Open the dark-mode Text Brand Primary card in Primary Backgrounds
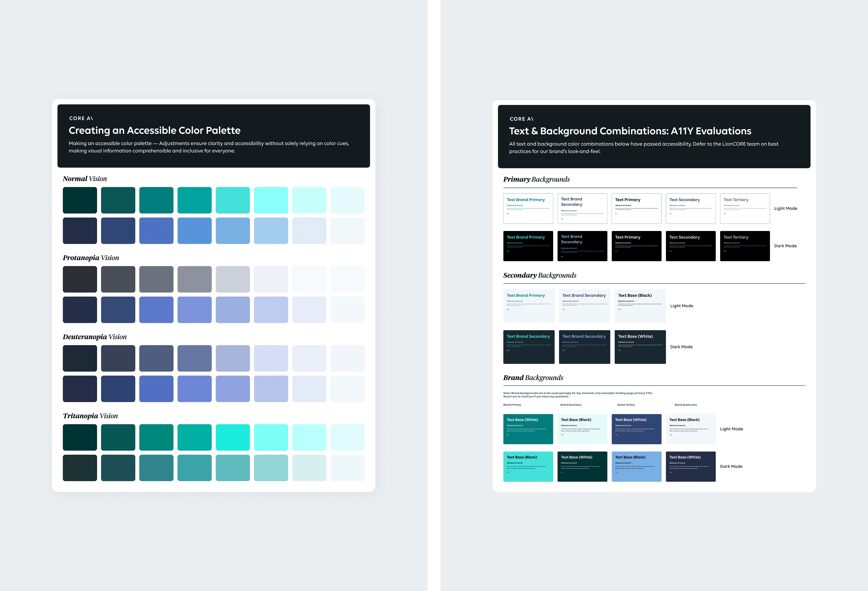The width and height of the screenshot is (868, 591). click(528, 246)
